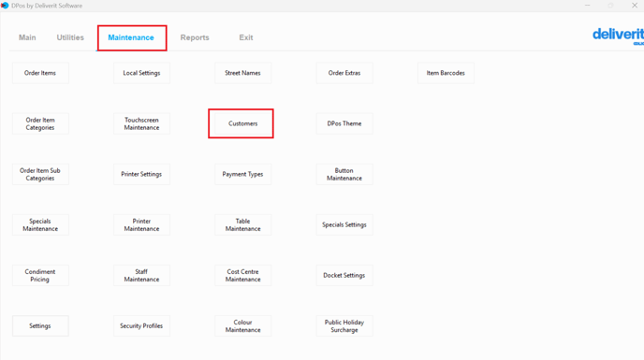The image size is (644, 360).
Task: Open Item Barcodes
Action: click(446, 73)
